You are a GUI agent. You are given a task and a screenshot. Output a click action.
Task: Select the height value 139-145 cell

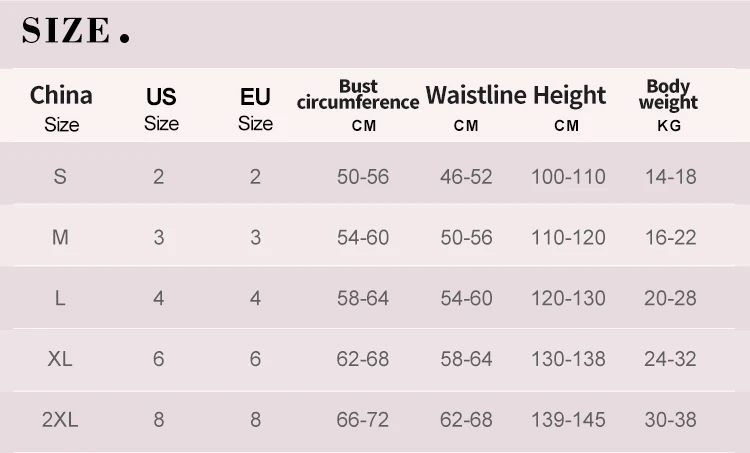pyautogui.click(x=568, y=420)
